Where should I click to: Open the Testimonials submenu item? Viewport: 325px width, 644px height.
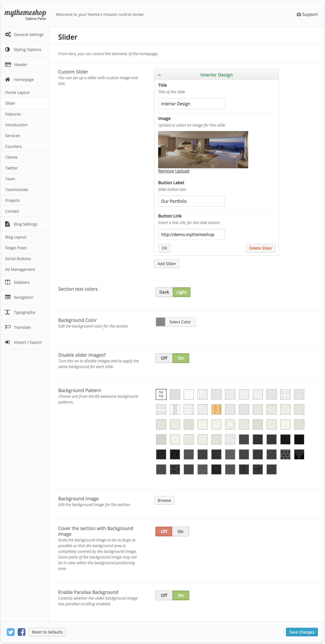[16, 190]
